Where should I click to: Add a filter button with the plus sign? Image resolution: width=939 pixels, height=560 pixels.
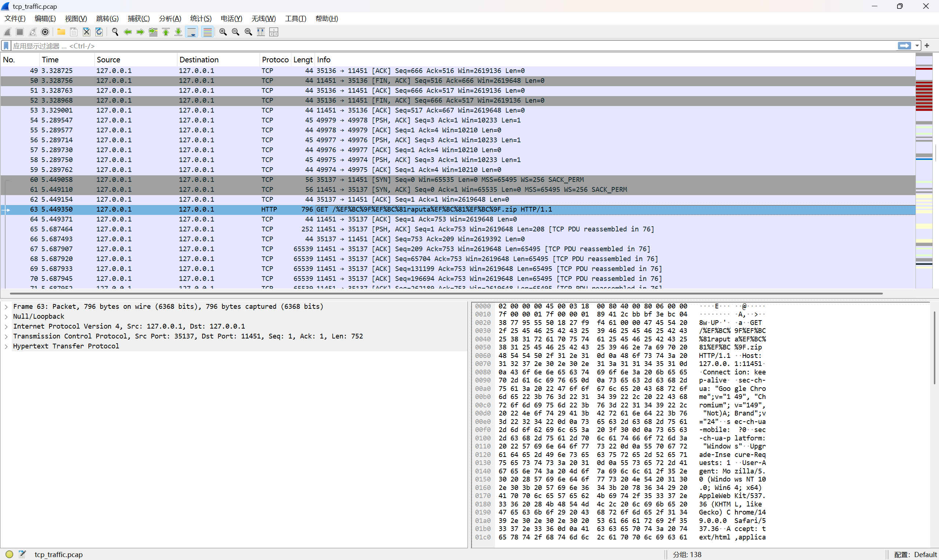tap(927, 46)
